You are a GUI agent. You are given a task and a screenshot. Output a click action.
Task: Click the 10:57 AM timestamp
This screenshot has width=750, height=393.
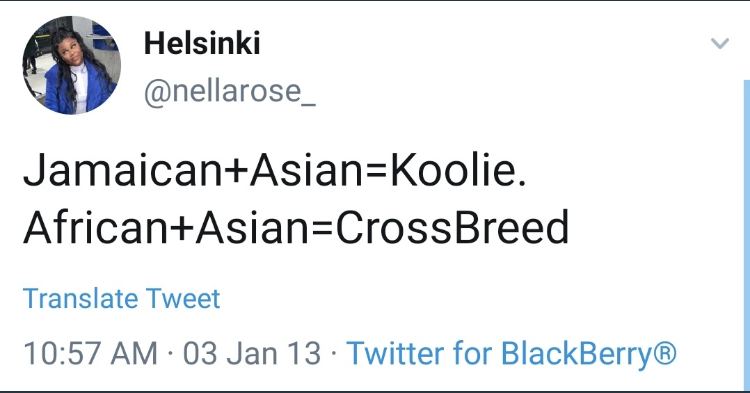click(x=90, y=354)
